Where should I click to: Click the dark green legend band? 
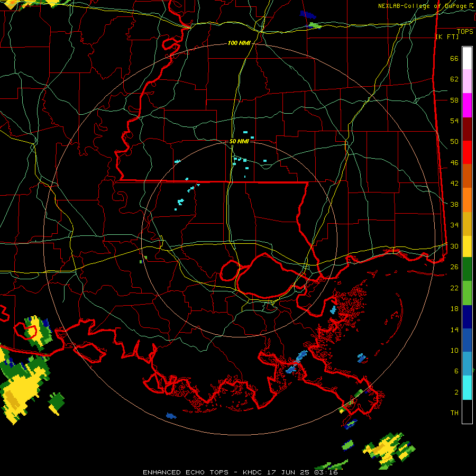(467, 269)
